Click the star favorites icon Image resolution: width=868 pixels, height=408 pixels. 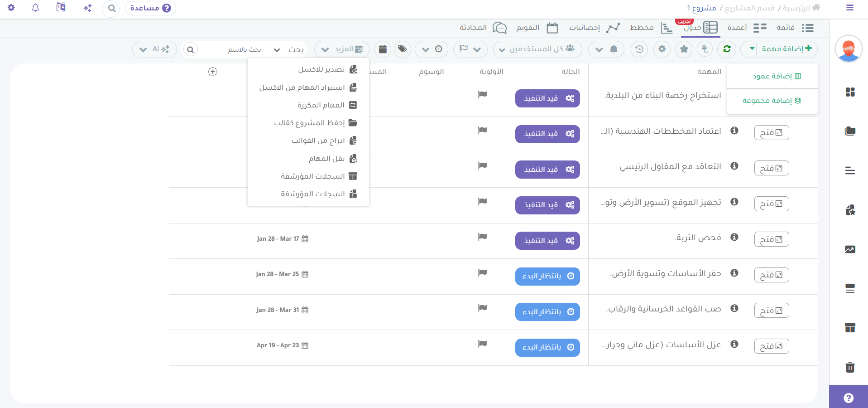[x=684, y=49]
